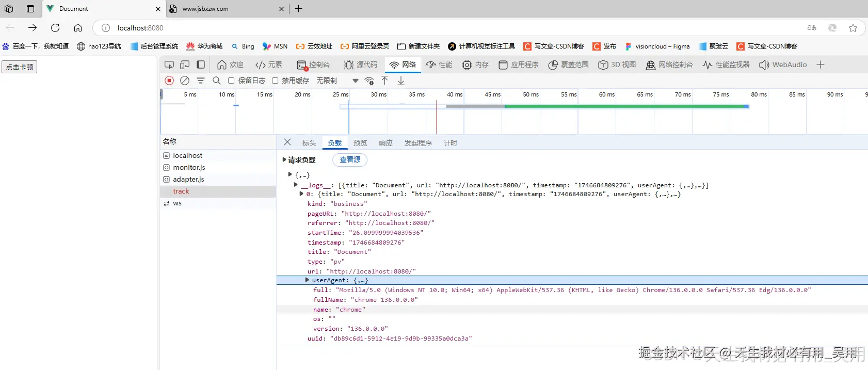This screenshot has height=370, width=868.
Task: Switch to the 负载 payload tab
Action: [335, 143]
